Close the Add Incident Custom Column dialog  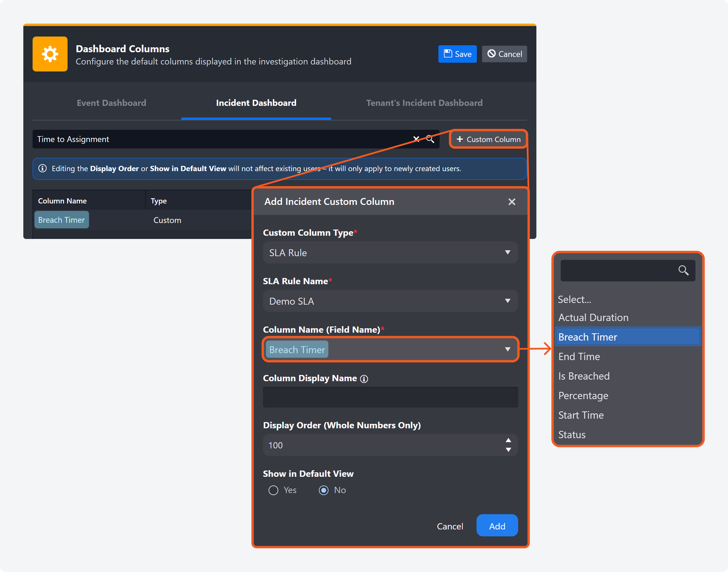(512, 202)
